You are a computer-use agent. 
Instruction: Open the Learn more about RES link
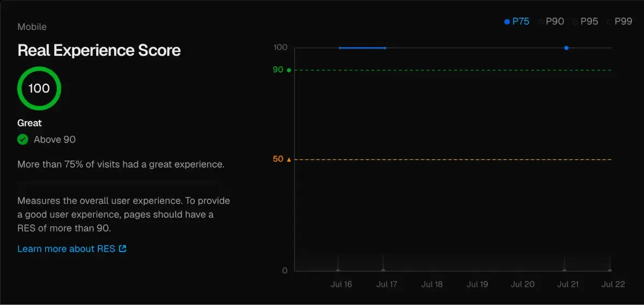72,249
